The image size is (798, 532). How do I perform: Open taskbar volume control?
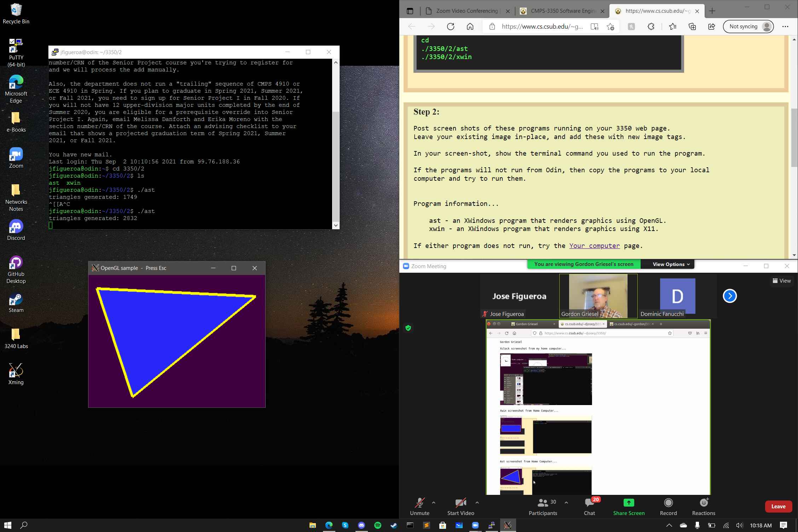pyautogui.click(x=739, y=525)
